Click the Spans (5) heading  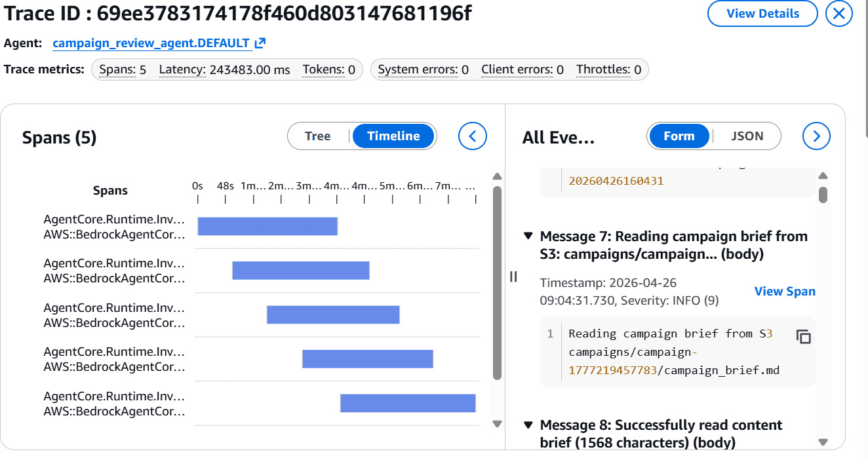(x=60, y=137)
